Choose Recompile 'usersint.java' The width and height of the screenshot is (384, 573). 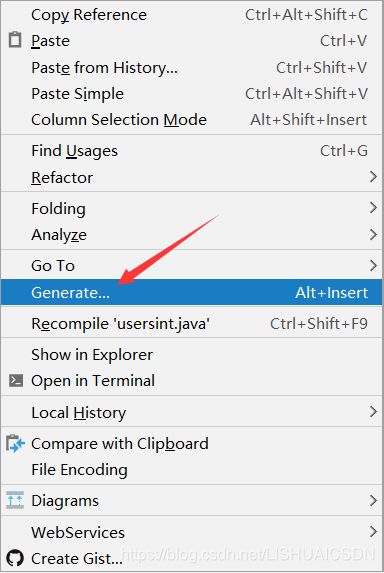pos(191,323)
